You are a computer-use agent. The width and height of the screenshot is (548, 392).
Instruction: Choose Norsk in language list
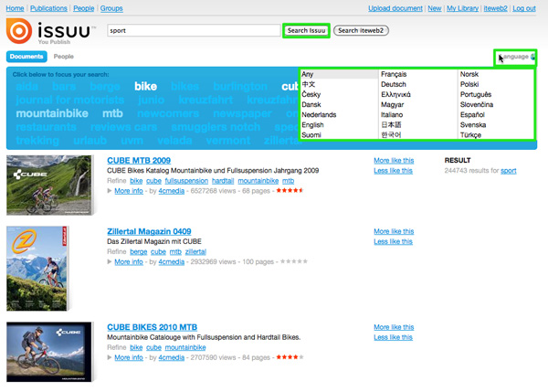coord(469,74)
